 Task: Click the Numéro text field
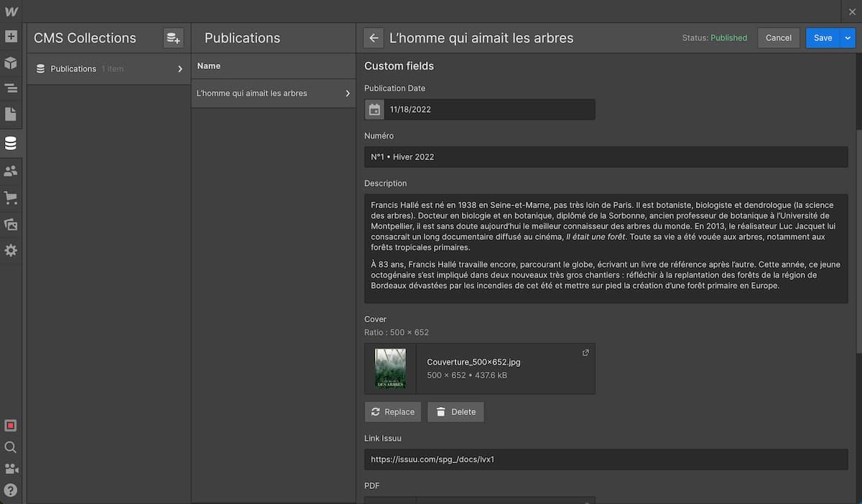tap(606, 157)
